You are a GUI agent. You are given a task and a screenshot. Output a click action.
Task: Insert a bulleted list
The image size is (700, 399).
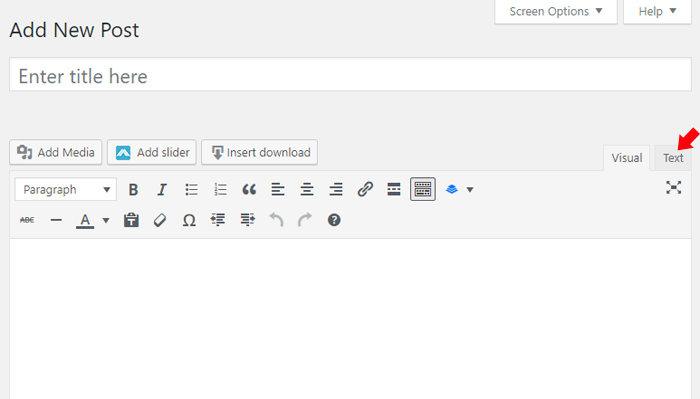(x=191, y=190)
